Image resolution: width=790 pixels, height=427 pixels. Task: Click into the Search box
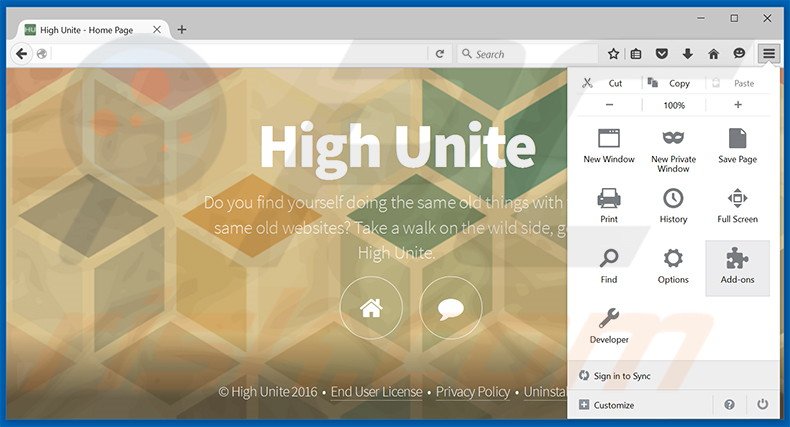pos(527,54)
